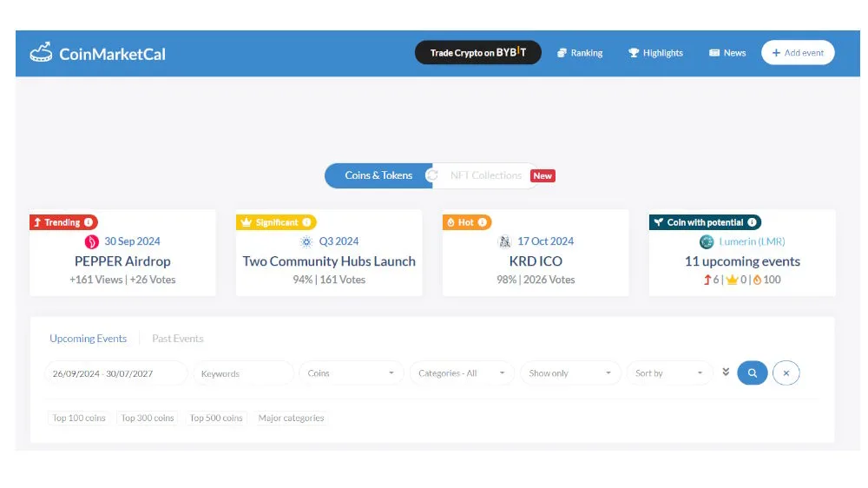Open the Categories - All dropdown
Viewport: 868px width, 488px height.
pyautogui.click(x=462, y=373)
